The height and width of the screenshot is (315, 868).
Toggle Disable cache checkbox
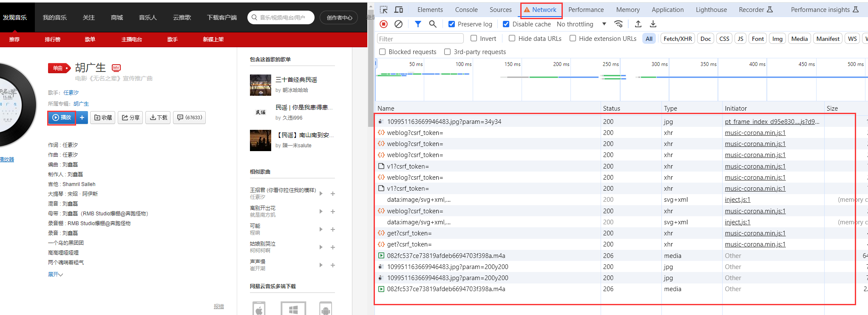click(x=506, y=24)
